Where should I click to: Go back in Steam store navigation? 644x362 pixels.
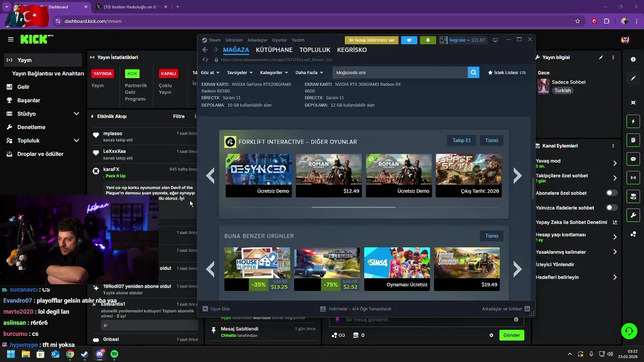coord(205,50)
